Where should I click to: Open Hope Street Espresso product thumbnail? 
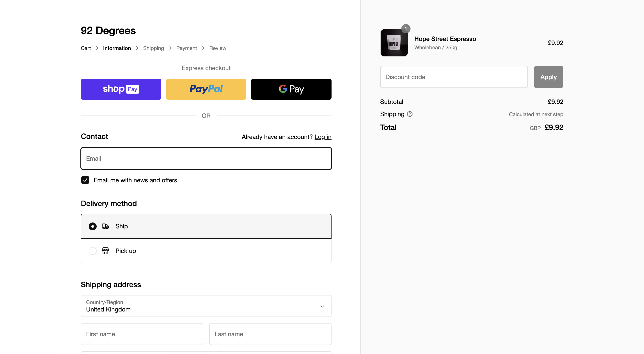click(x=394, y=43)
